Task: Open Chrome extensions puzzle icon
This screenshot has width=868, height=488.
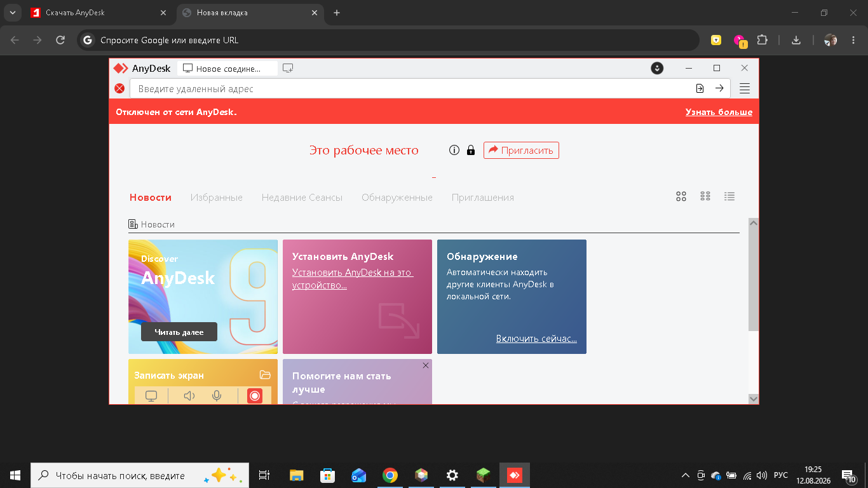Action: (763, 39)
